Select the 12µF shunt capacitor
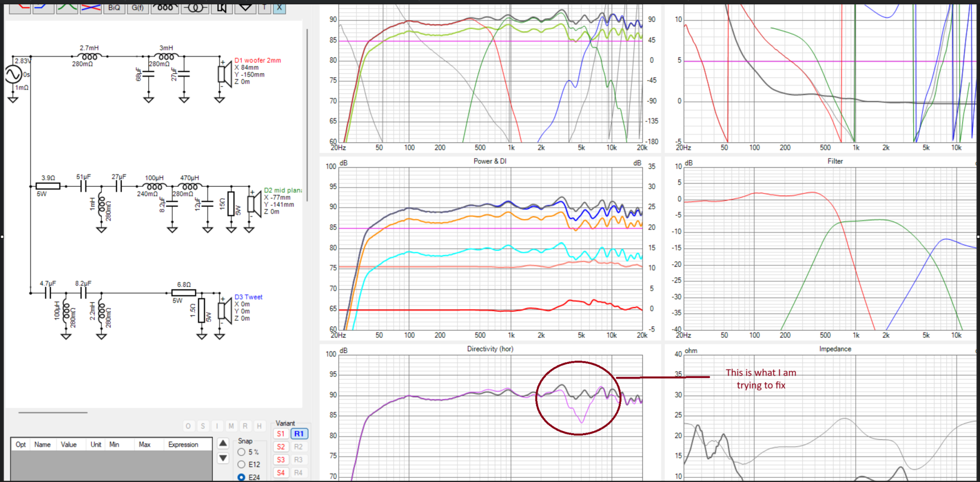The height and width of the screenshot is (482, 980). pos(207,203)
